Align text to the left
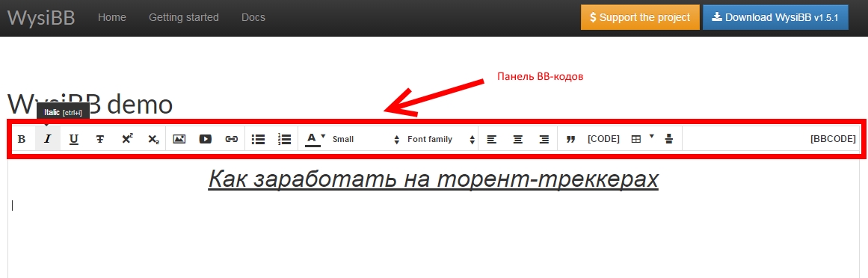Image resolution: width=868 pixels, height=278 pixels. [492, 139]
